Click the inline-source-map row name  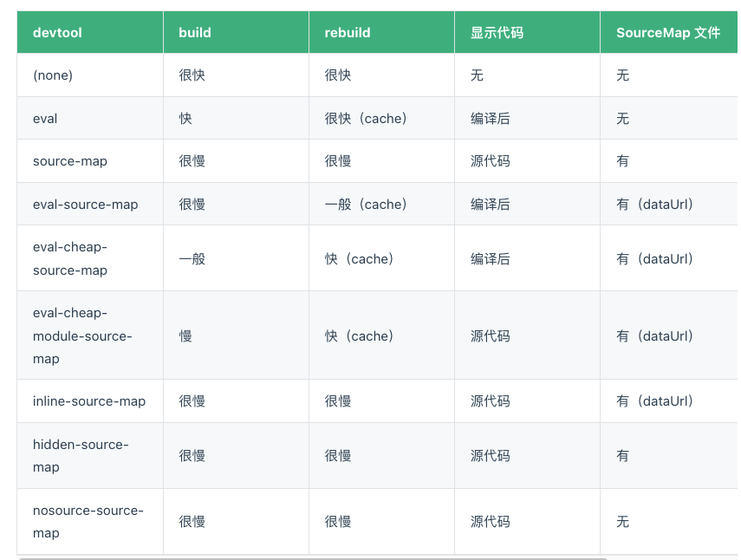[89, 400]
